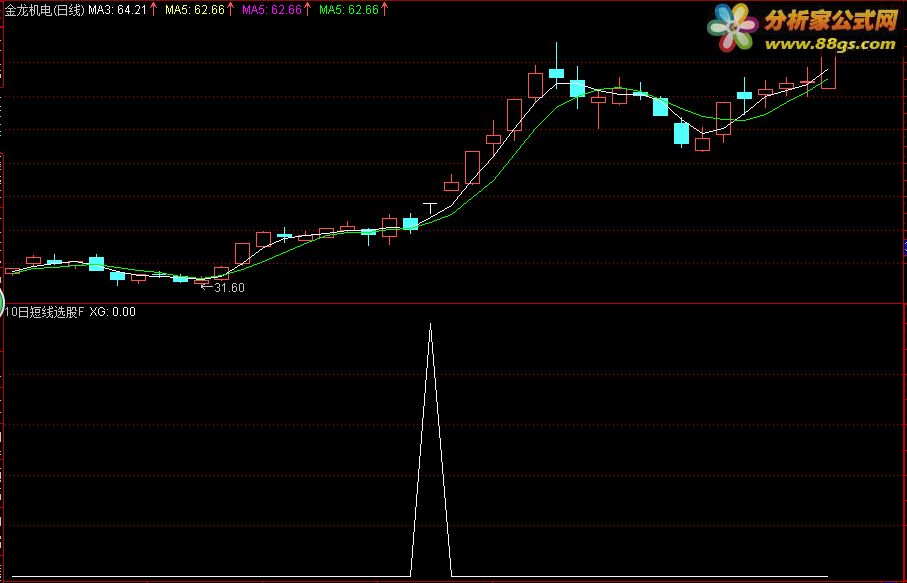Select the magenta MA5: 62.66 label
The image size is (907, 583).
tap(272, 10)
